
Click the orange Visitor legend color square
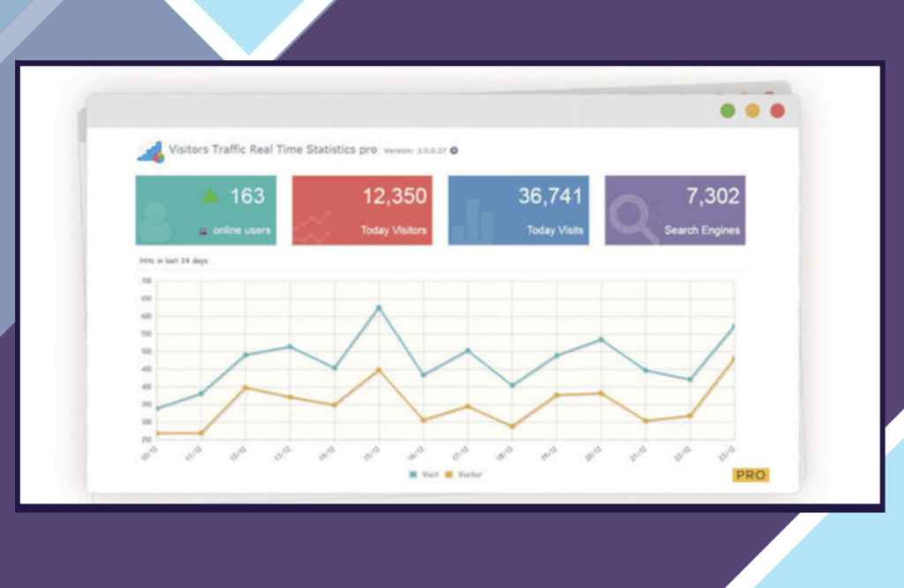(x=448, y=475)
